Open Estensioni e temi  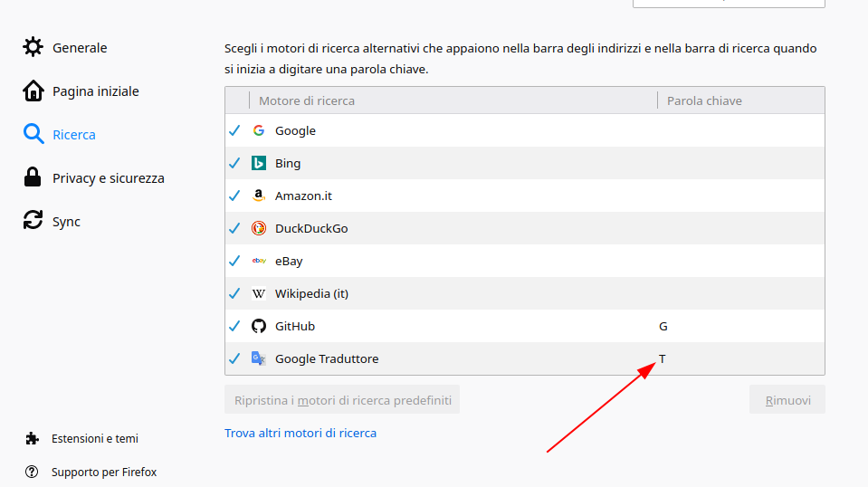coord(95,438)
